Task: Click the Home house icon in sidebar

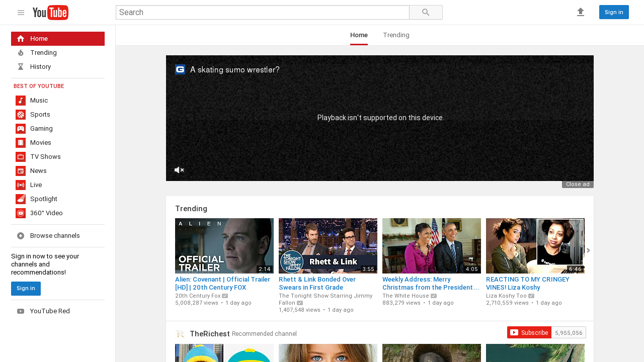Action: coord(21,39)
